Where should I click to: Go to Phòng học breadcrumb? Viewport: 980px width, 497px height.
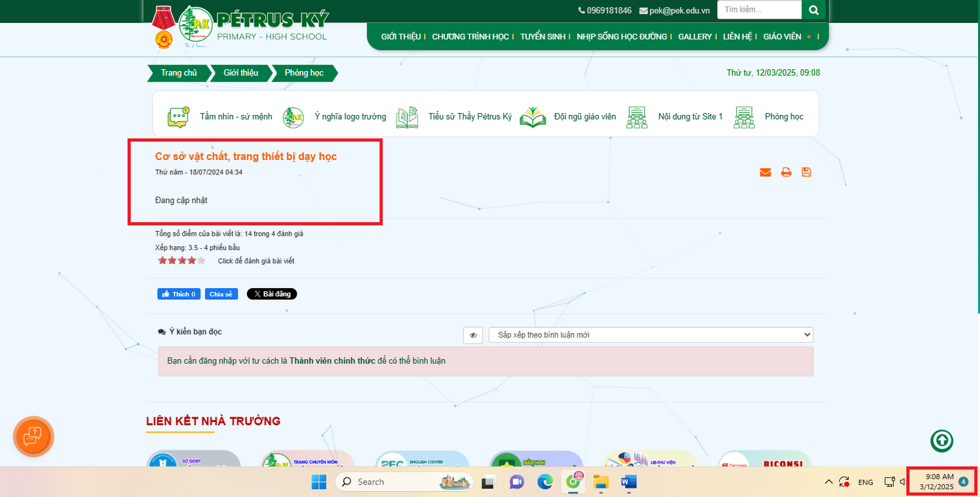[x=304, y=73]
